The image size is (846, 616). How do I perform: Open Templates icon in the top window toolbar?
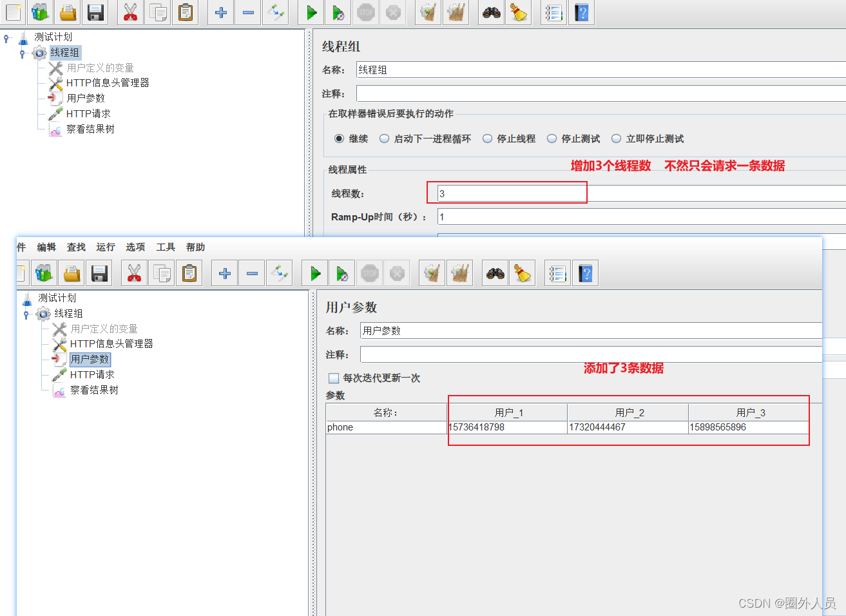click(x=40, y=12)
